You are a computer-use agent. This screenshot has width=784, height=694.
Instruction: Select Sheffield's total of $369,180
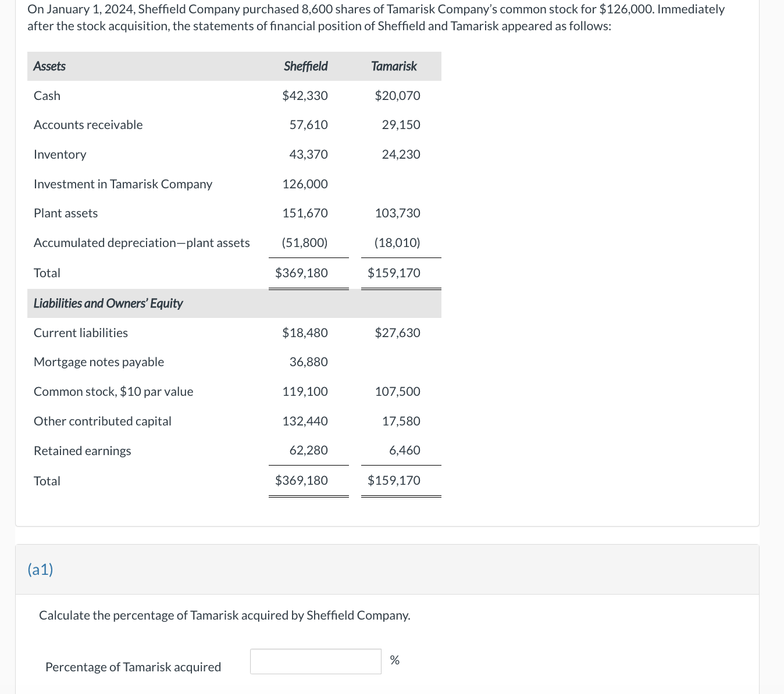click(301, 272)
